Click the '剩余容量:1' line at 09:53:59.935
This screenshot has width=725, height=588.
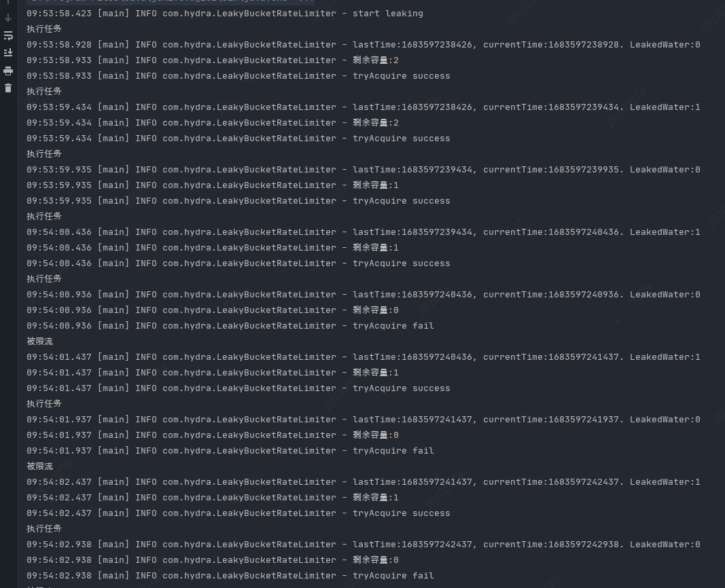point(213,185)
